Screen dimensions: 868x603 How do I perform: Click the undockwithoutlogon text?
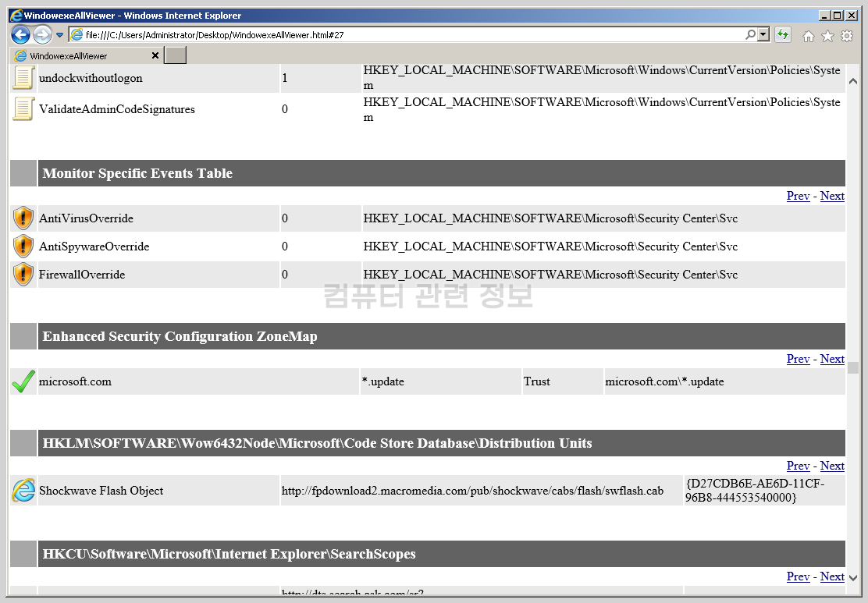coord(91,78)
